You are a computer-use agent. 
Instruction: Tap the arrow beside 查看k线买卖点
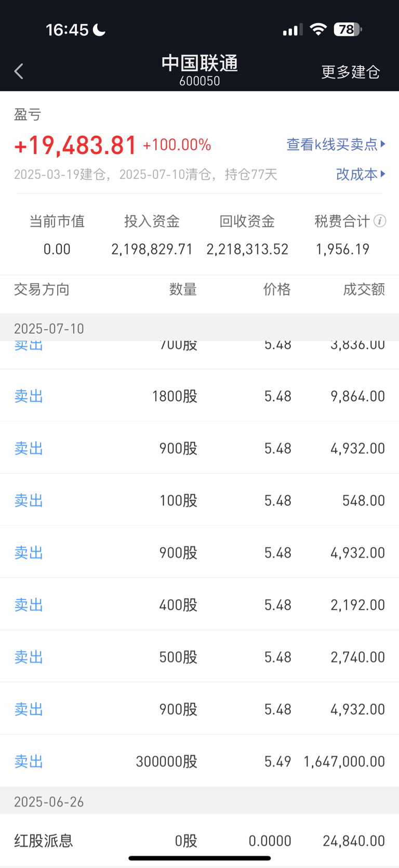pos(383,144)
